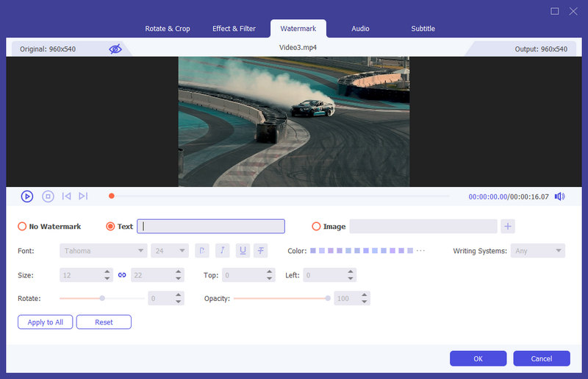Viewport: 588px width, 379px height.
Task: Skip to the next frame
Action: pos(83,196)
